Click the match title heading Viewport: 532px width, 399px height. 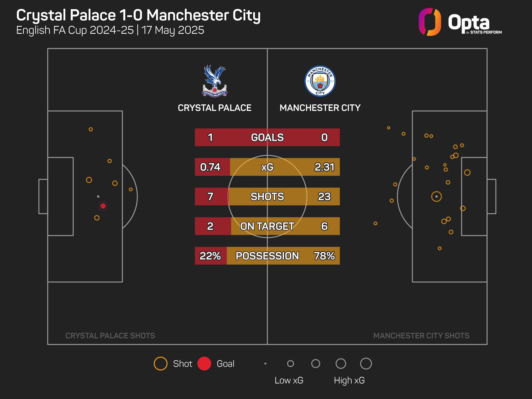(x=138, y=15)
